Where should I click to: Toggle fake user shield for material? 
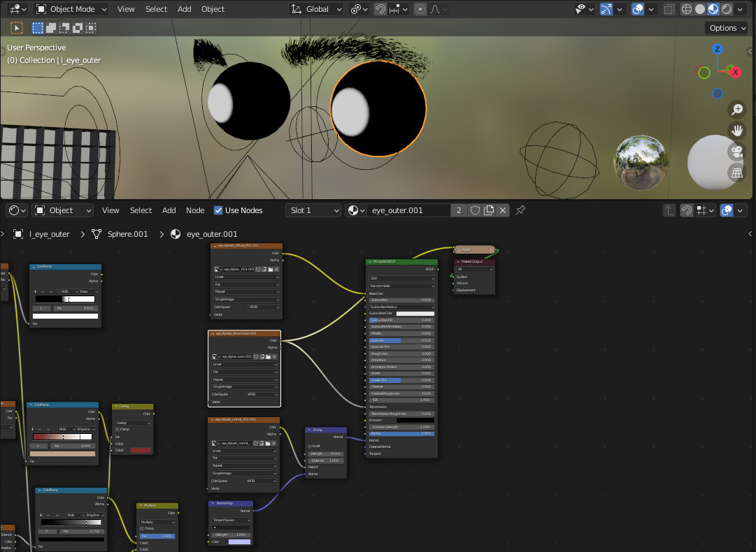tap(475, 210)
